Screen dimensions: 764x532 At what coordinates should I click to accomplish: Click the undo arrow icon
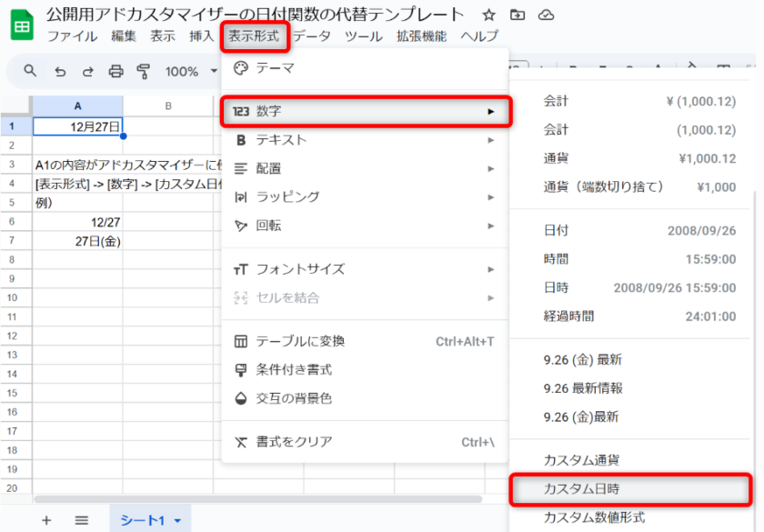point(60,71)
